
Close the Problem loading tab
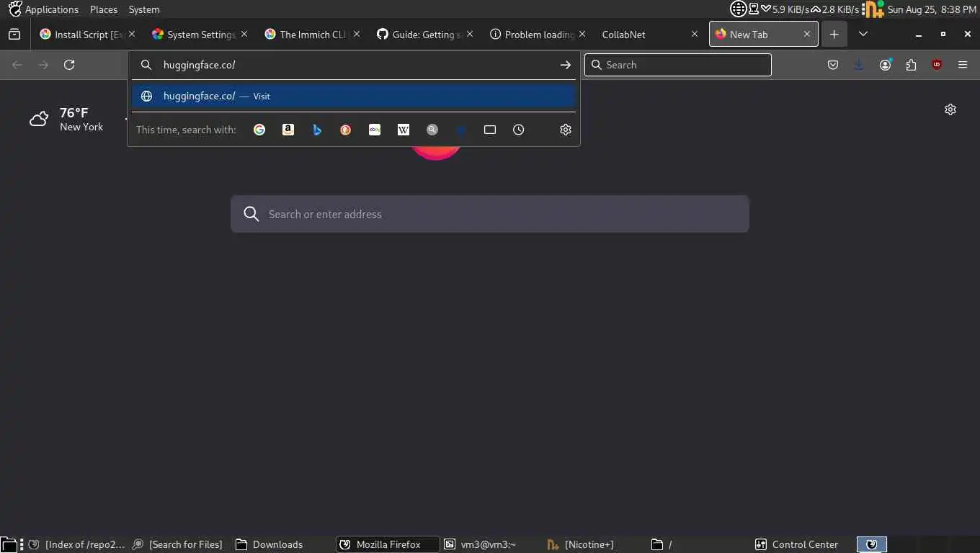(582, 34)
